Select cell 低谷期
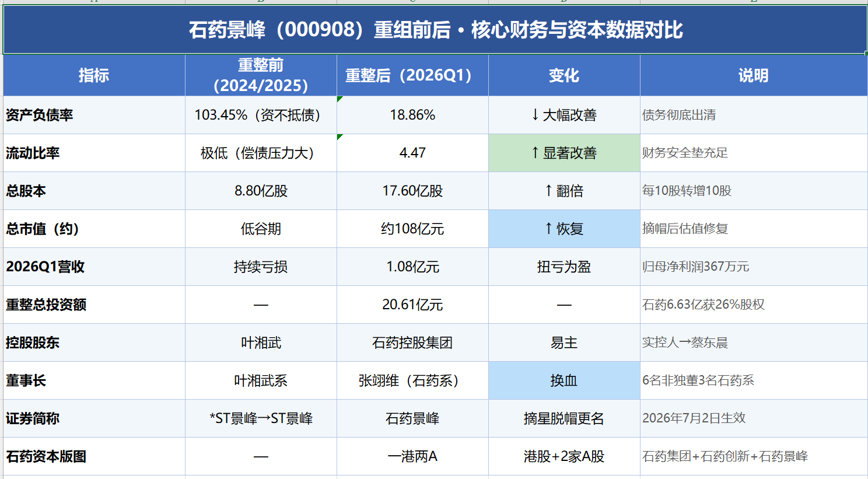 tap(261, 229)
